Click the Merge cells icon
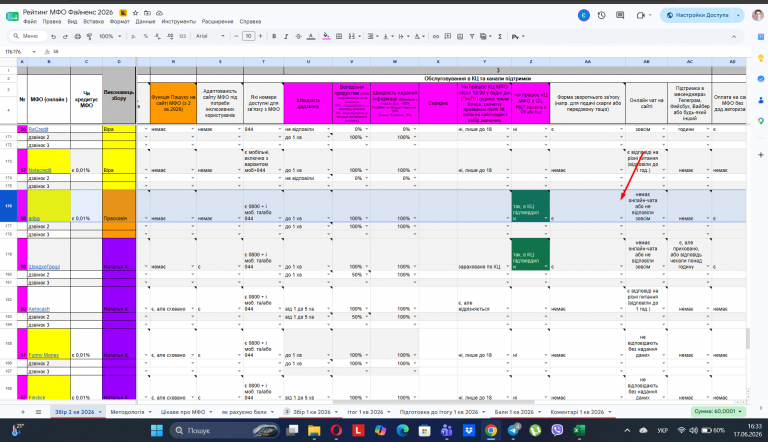Screen dimensions: 768x442 (x=352, y=36)
